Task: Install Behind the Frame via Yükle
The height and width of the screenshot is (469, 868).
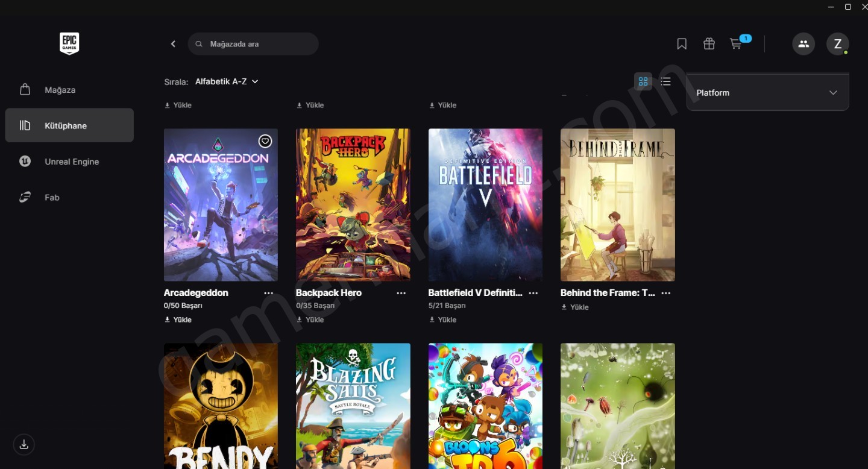Action: click(575, 307)
